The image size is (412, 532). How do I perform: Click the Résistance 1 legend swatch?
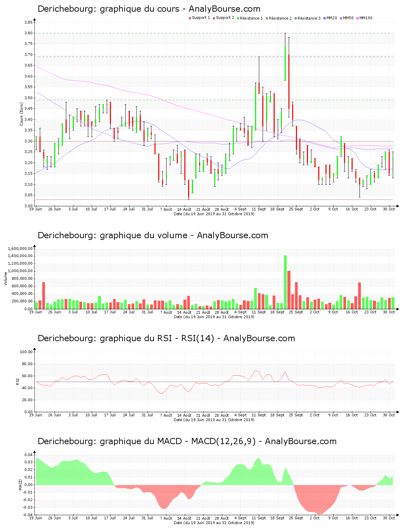238,18
